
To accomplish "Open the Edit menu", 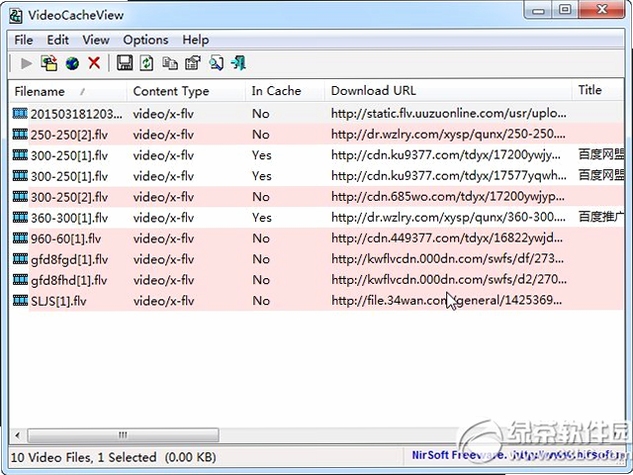I will [58, 40].
